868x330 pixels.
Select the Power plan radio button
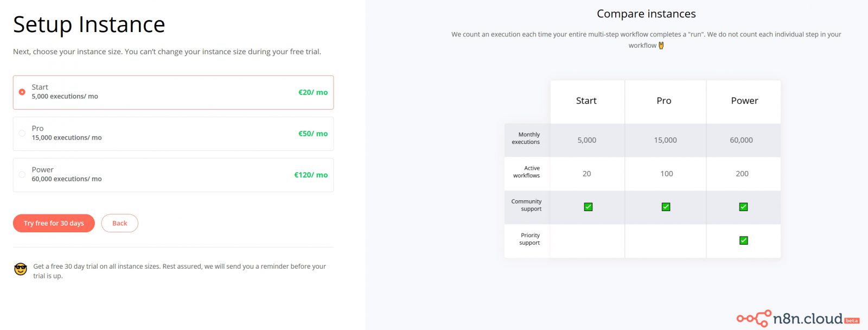(22, 175)
